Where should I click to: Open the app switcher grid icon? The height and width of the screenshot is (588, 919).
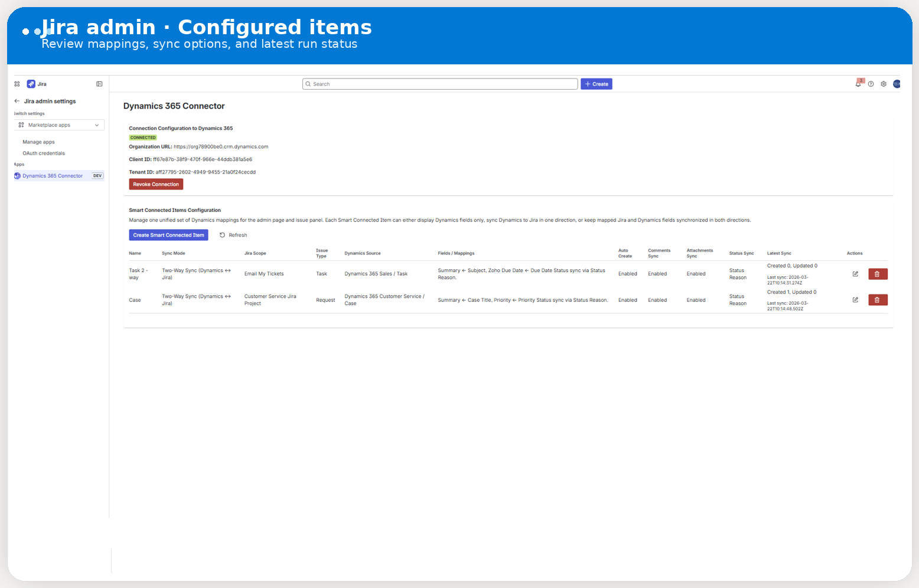tap(17, 84)
